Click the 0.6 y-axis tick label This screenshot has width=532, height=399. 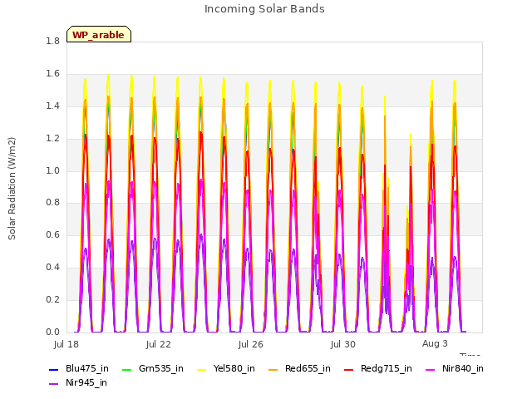(52, 234)
